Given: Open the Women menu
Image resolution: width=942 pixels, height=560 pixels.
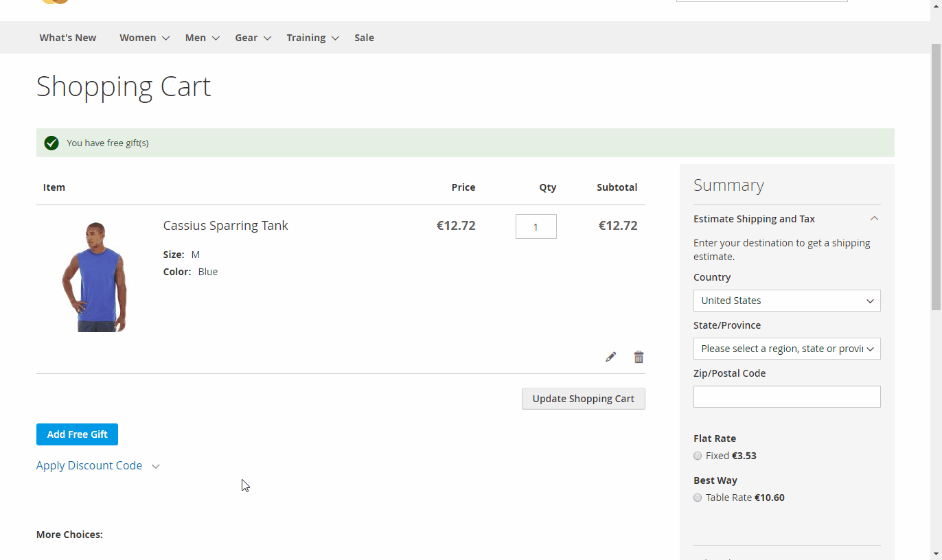Looking at the screenshot, I should 144,38.
